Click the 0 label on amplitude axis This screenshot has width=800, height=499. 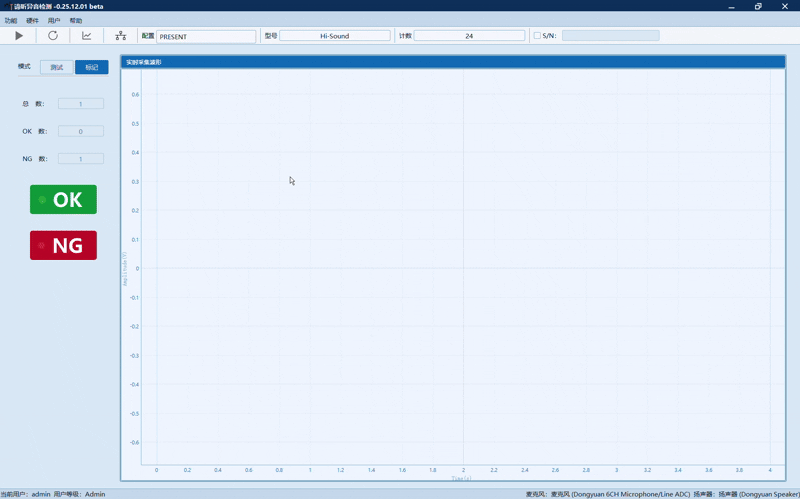[x=137, y=268]
